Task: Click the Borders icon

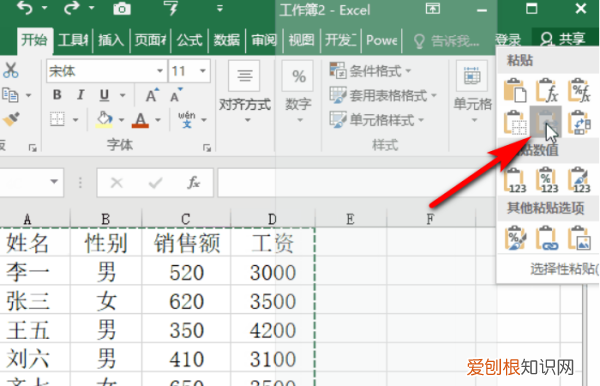Action: tap(57, 119)
